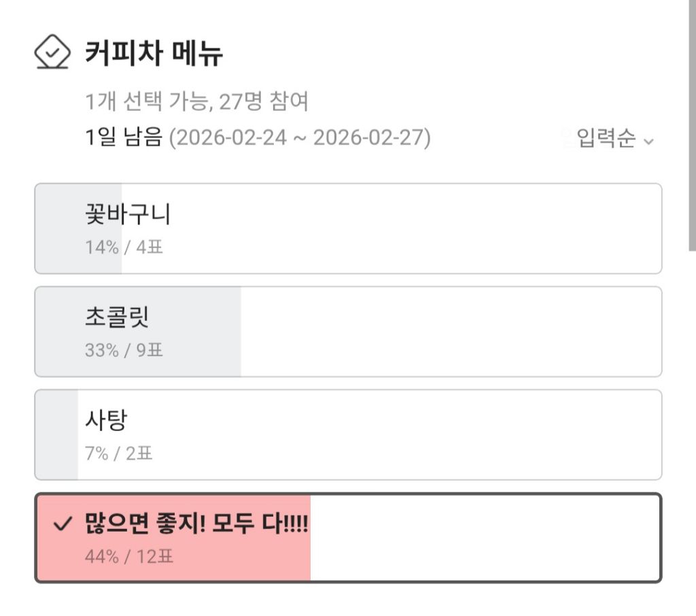Click the 33% / 9표 vote count
The width and height of the screenshot is (696, 616).
pos(124,350)
